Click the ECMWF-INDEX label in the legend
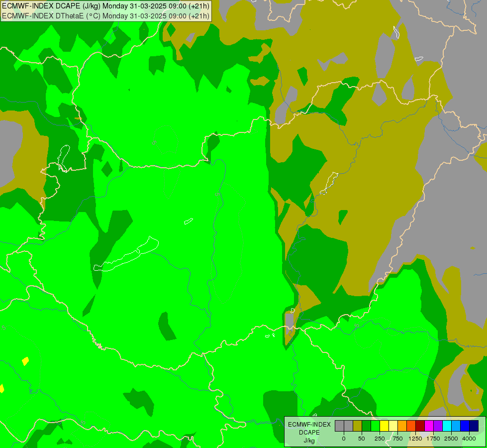The image size is (487, 448). (309, 425)
